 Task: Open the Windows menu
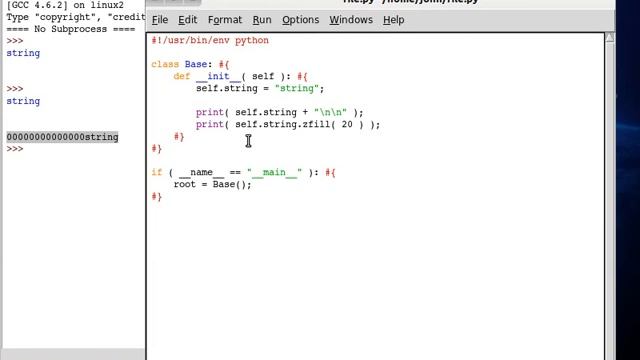tap(351, 20)
